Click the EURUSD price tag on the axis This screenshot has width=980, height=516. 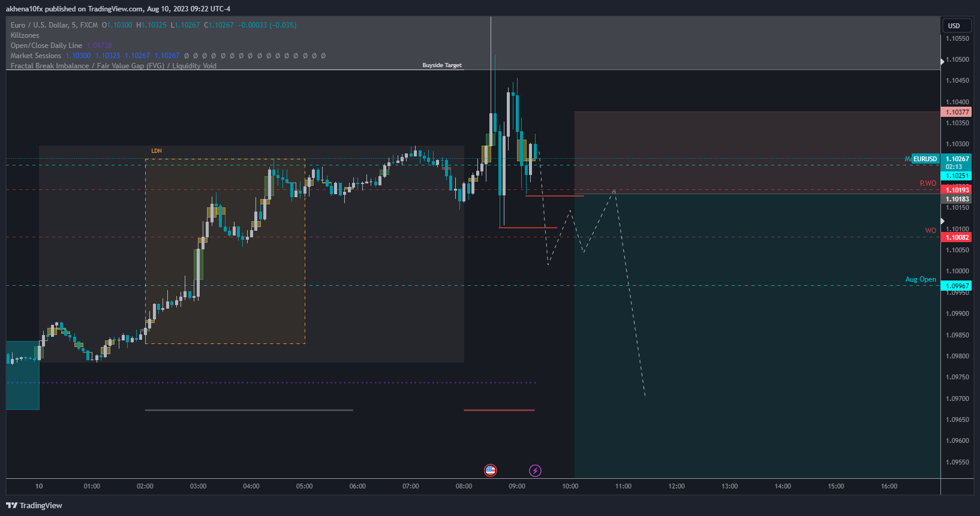925,159
